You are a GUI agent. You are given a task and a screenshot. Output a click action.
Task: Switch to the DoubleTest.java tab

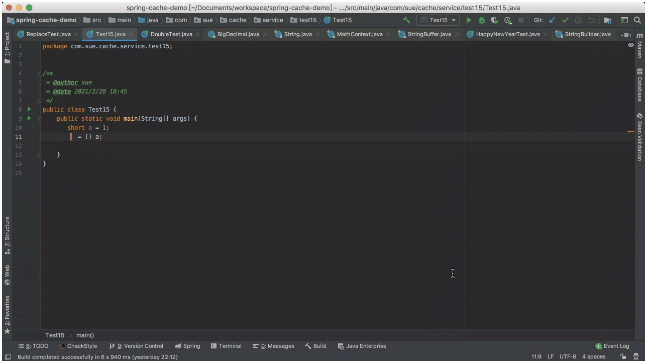pyautogui.click(x=171, y=34)
